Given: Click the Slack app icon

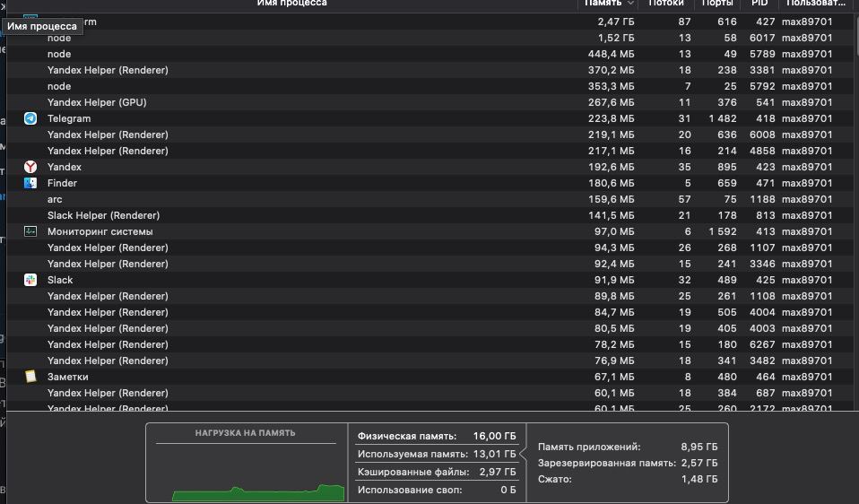Looking at the screenshot, I should pyautogui.click(x=30, y=280).
